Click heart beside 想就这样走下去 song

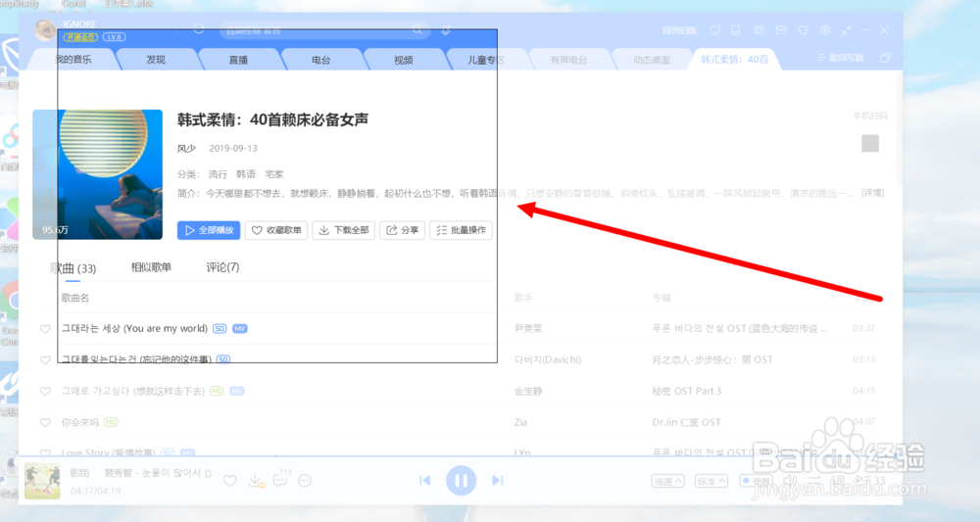coord(45,392)
